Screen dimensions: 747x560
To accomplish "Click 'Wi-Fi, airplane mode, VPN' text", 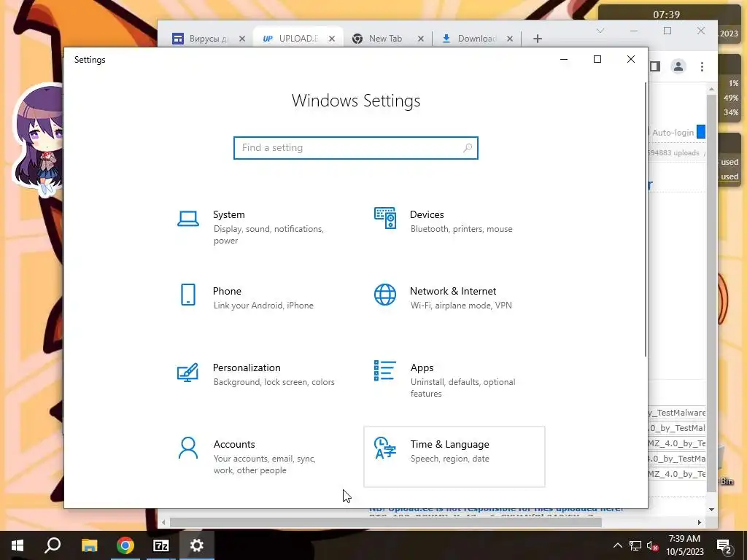I will coord(461,306).
